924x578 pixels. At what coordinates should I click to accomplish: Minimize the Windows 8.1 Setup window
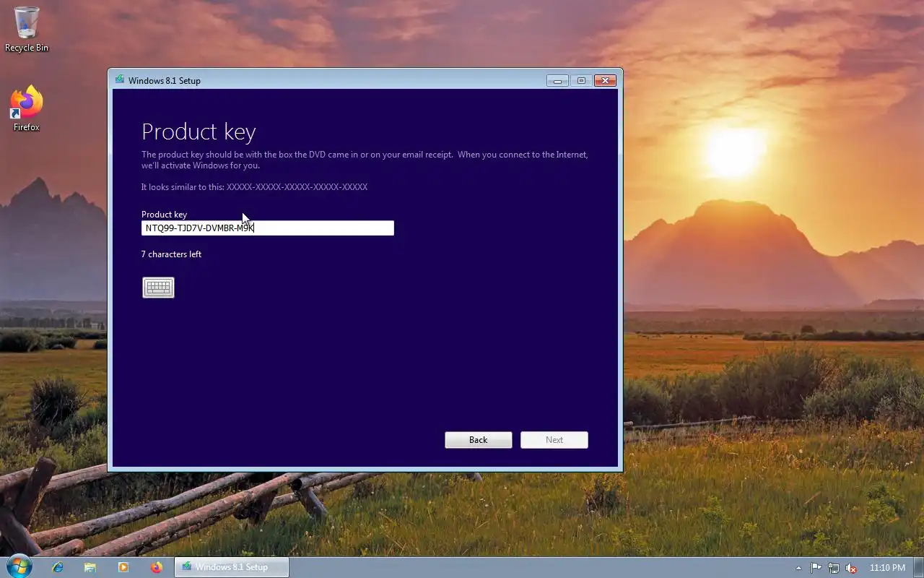point(557,81)
